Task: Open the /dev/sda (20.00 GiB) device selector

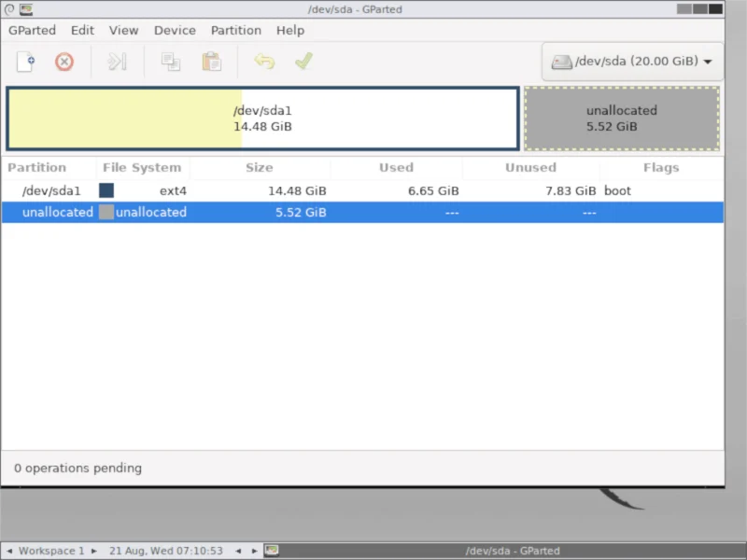Action: tap(632, 62)
